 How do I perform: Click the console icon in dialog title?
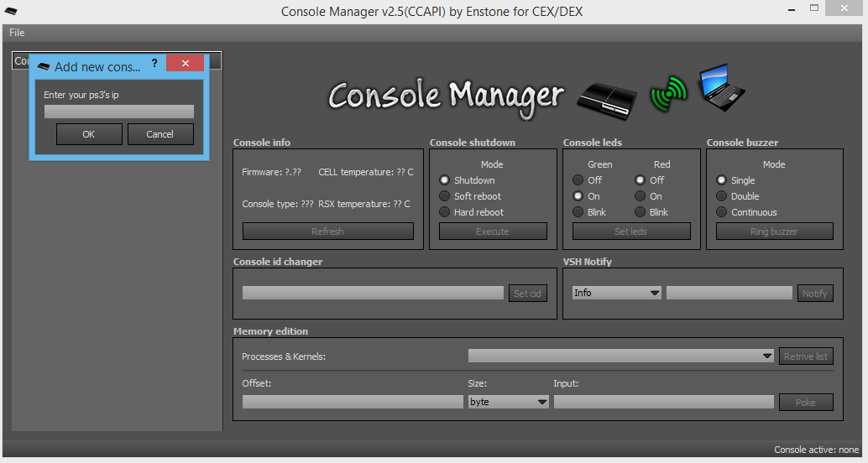[43, 67]
